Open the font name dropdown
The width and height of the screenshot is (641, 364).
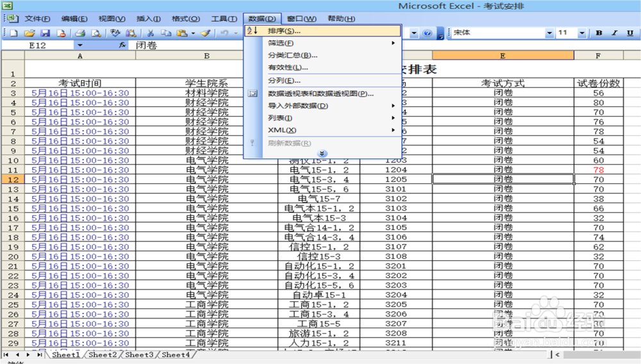pos(549,33)
